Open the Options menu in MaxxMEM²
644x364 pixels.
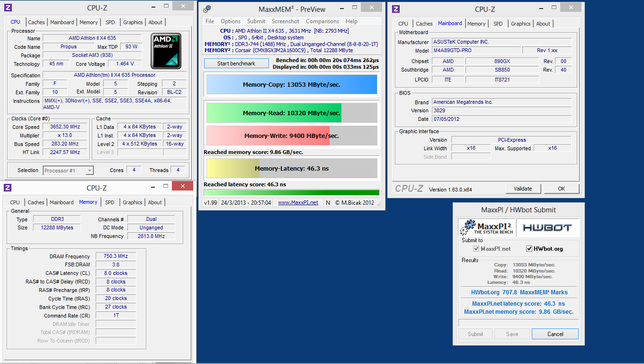(231, 21)
